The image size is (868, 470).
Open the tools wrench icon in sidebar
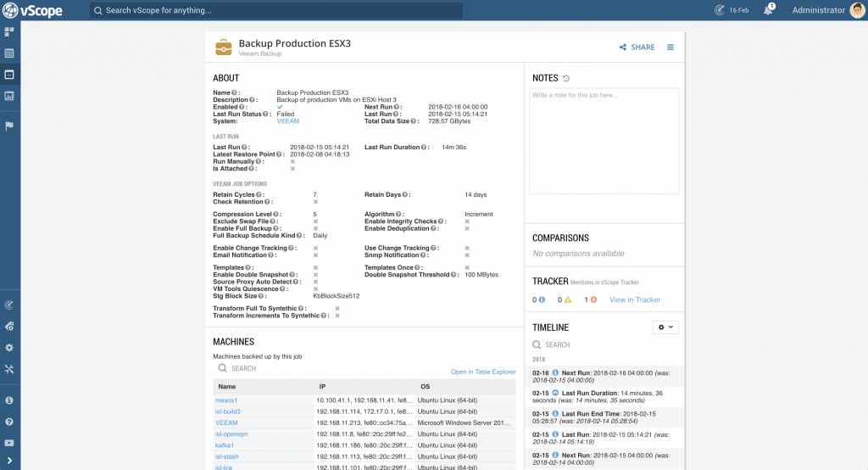click(x=8, y=369)
